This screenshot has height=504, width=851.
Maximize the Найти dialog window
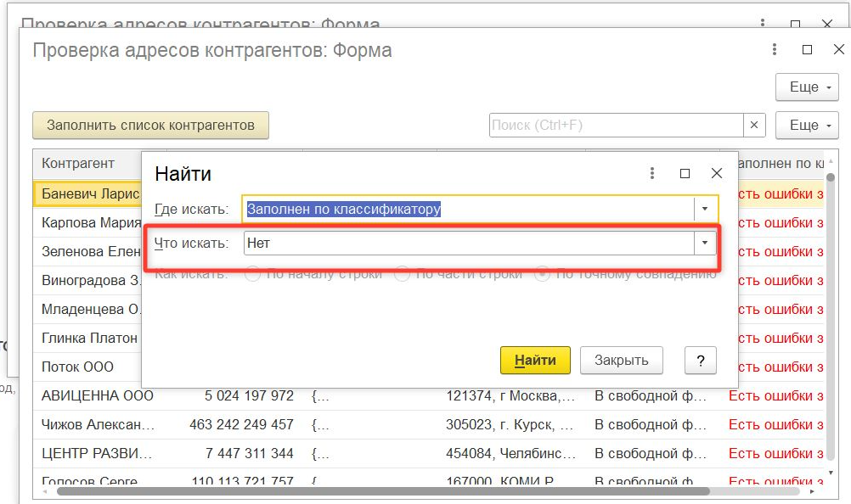pos(685,173)
